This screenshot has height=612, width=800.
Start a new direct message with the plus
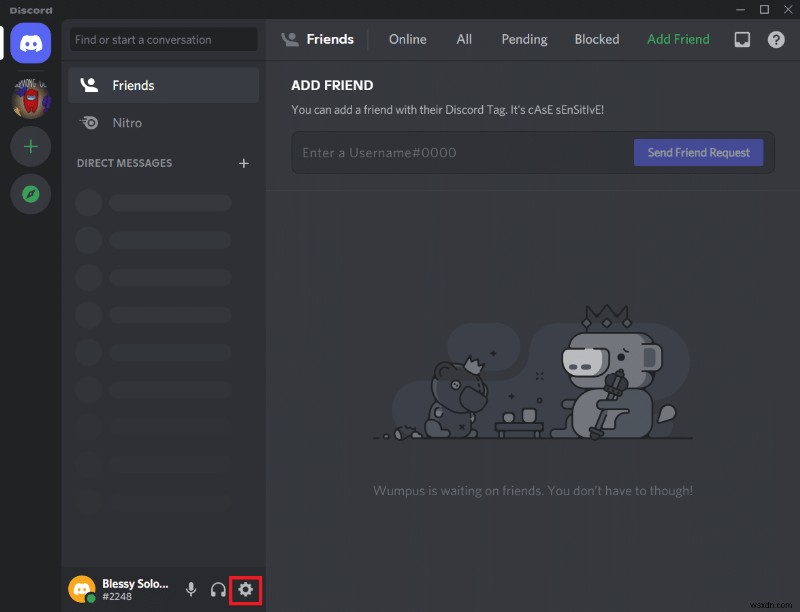[x=243, y=163]
